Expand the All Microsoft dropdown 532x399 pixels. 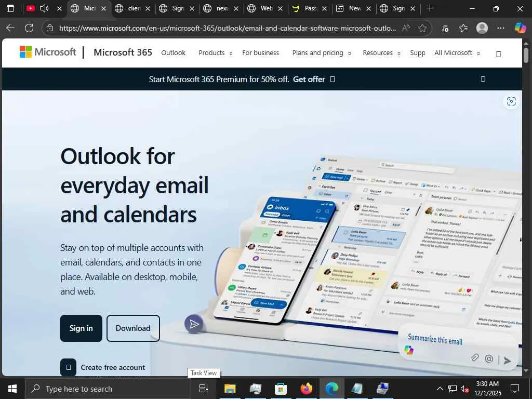coord(457,53)
